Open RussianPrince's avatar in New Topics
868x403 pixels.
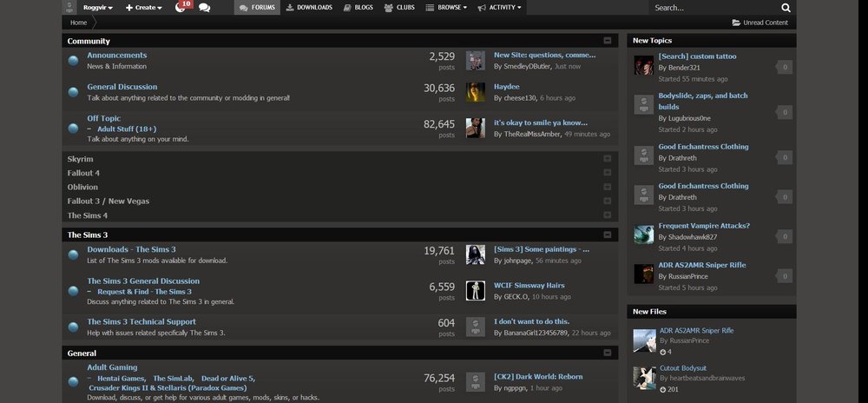[644, 274]
